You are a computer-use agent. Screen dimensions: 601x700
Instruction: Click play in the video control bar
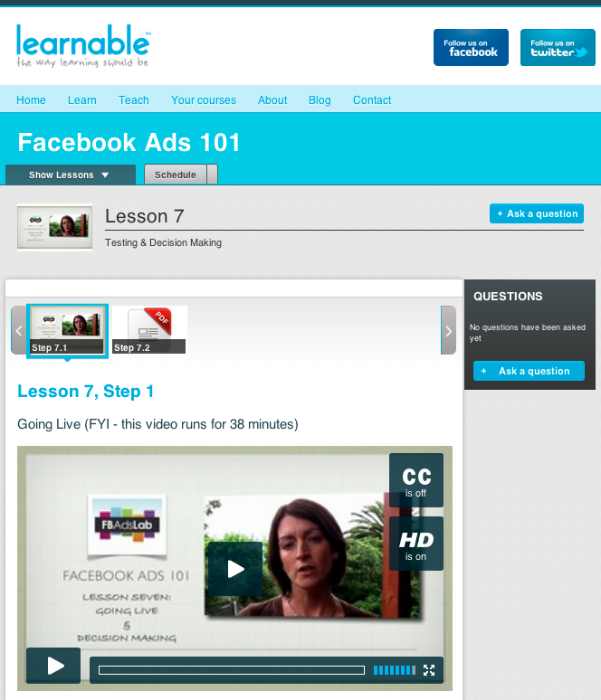pyautogui.click(x=53, y=665)
